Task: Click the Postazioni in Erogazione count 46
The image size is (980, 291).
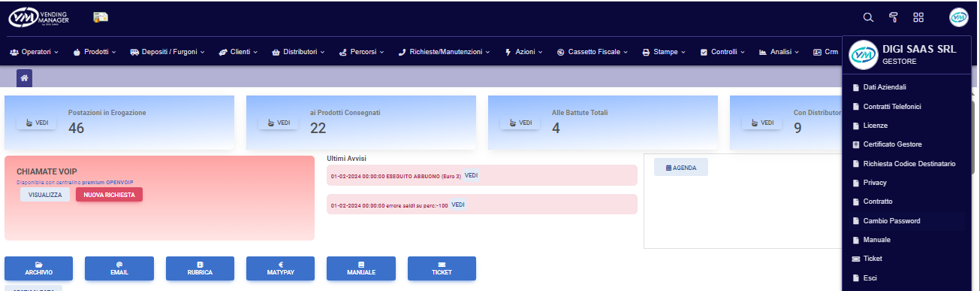Action: point(76,129)
